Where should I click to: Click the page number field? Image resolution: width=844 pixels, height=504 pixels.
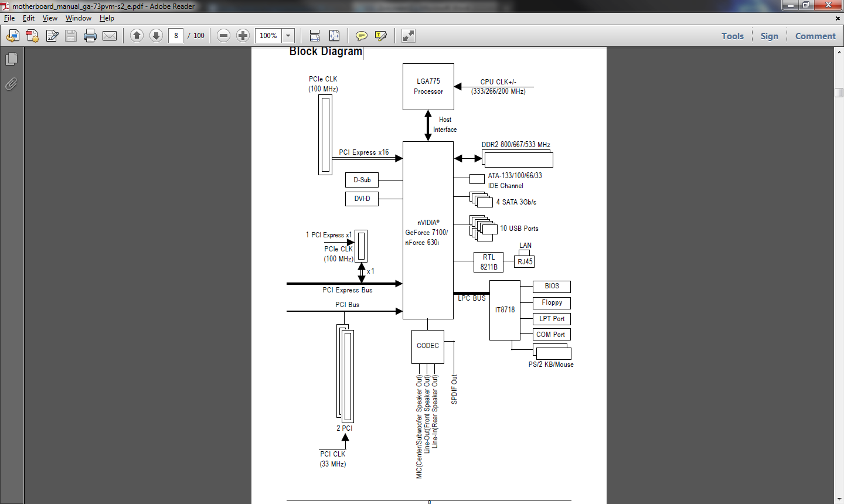click(176, 36)
